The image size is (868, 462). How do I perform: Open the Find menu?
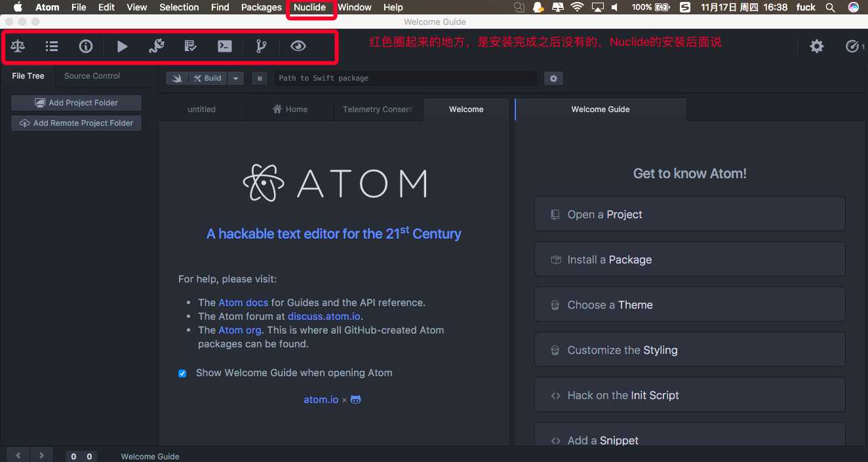coord(220,7)
